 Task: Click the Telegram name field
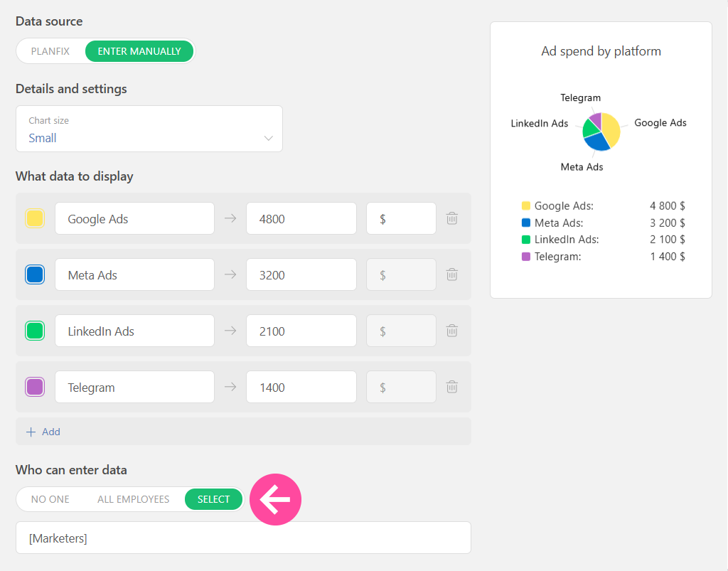click(134, 387)
